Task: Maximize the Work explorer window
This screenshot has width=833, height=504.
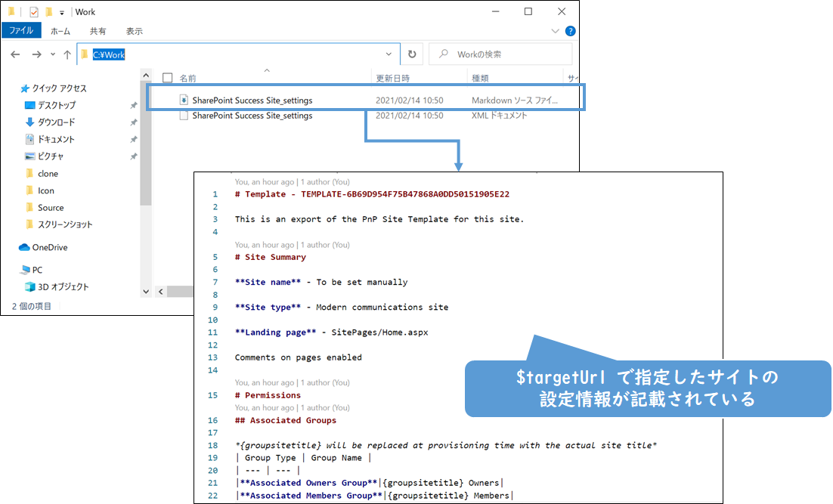Action: [528, 11]
